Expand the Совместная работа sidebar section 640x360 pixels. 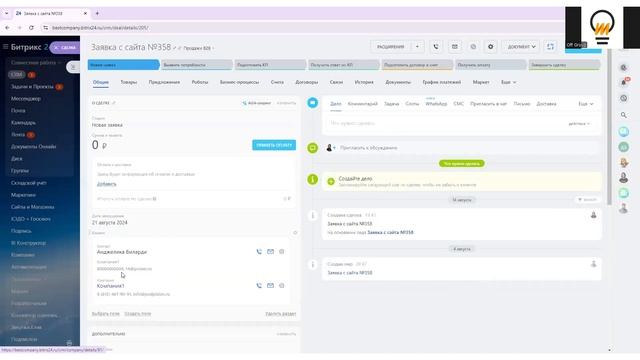[x=36, y=62]
